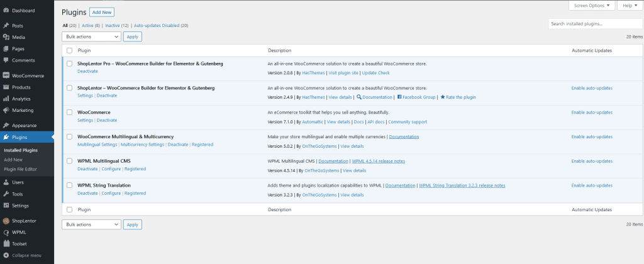Open View details for WPML String Translation
Image resolution: width=644 pixels, height=264 pixels.
(352, 195)
